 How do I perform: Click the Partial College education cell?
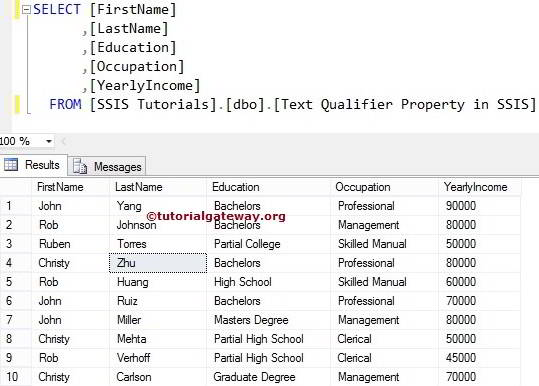[268, 244]
